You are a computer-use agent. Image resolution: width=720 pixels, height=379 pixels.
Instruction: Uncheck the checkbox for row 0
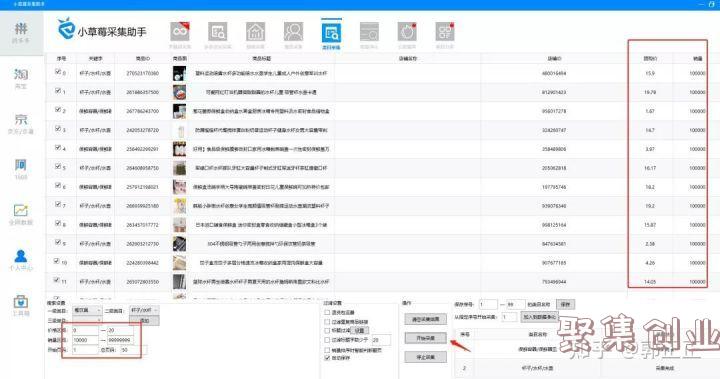pos(58,72)
